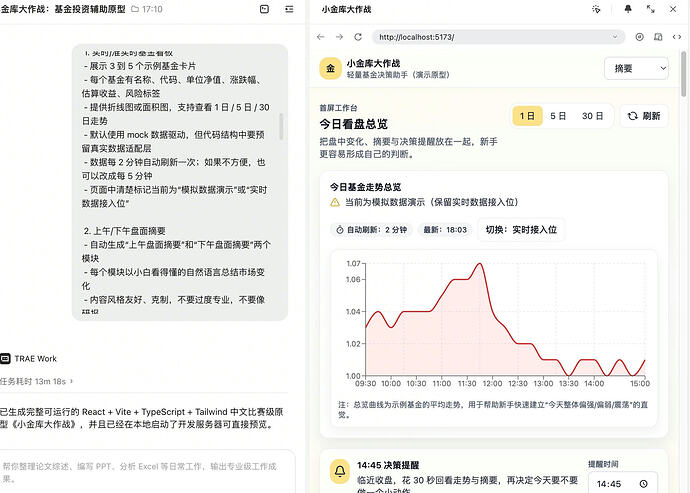Select the 5 日 range option
Screen dimensions: 690x493
point(558,116)
